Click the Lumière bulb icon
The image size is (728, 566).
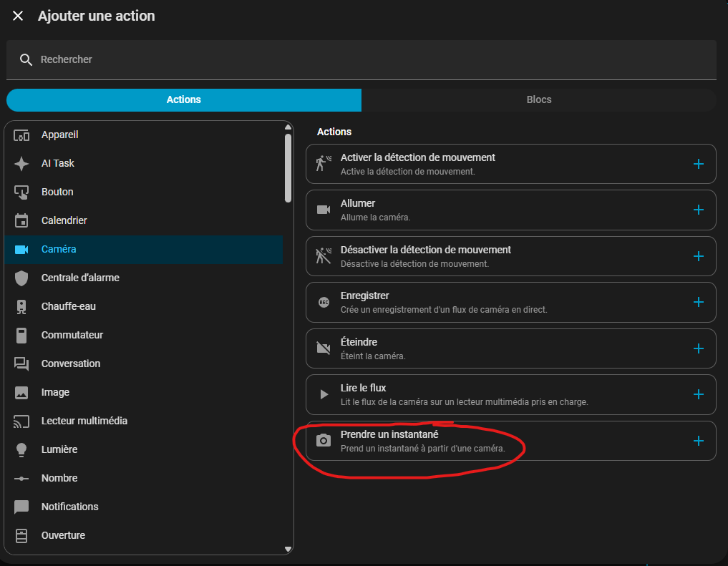[21, 449]
